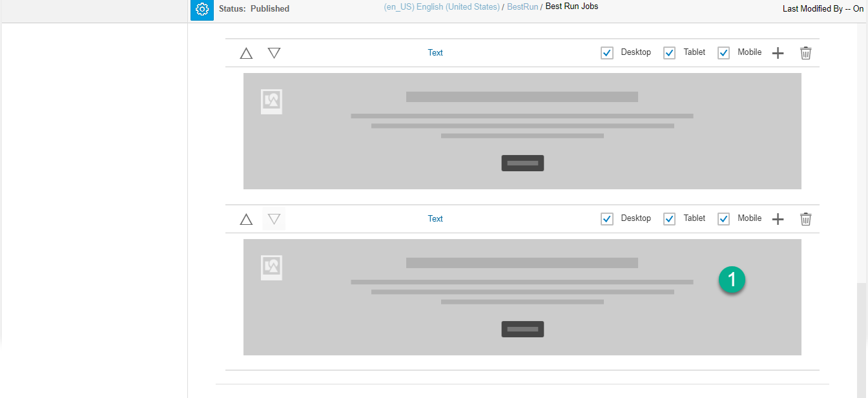Go to BestRun breadcrumb link
The image size is (868, 398).
pos(522,7)
